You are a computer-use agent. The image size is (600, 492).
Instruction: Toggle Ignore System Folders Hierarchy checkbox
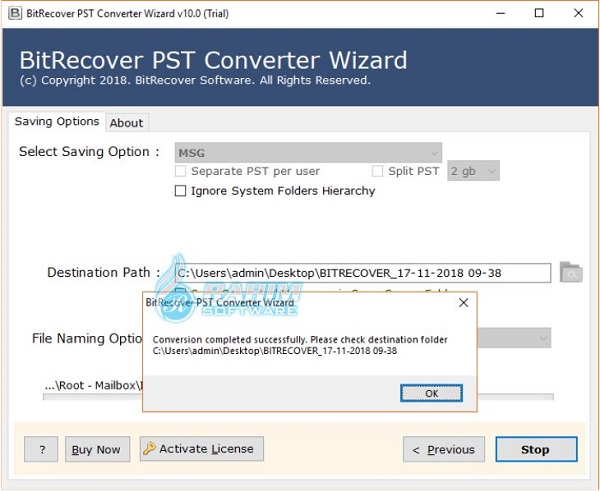(x=180, y=191)
